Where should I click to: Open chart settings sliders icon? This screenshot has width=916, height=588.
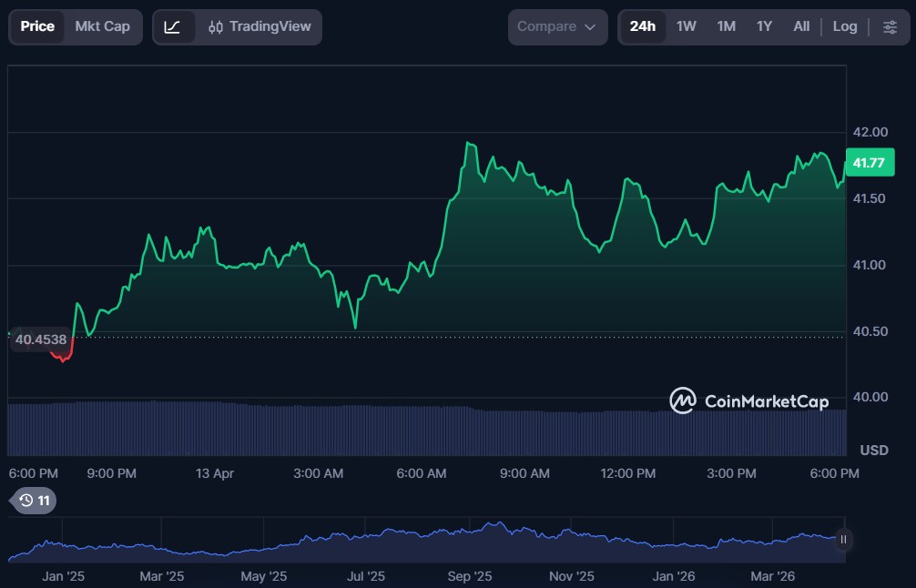click(890, 27)
